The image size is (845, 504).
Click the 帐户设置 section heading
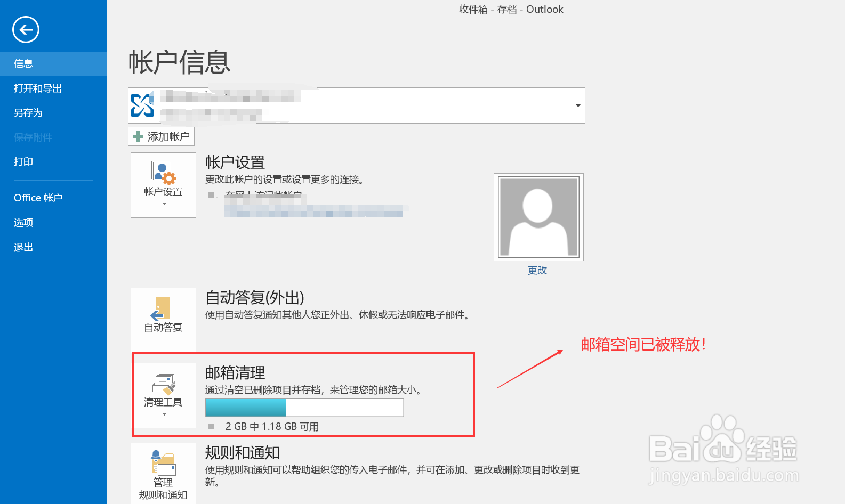(235, 162)
